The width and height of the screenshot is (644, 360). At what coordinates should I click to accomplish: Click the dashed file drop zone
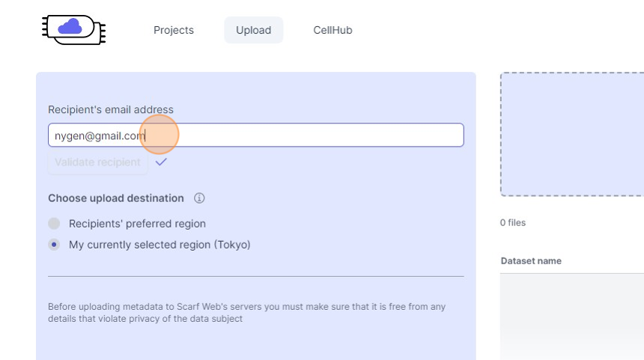(572, 135)
